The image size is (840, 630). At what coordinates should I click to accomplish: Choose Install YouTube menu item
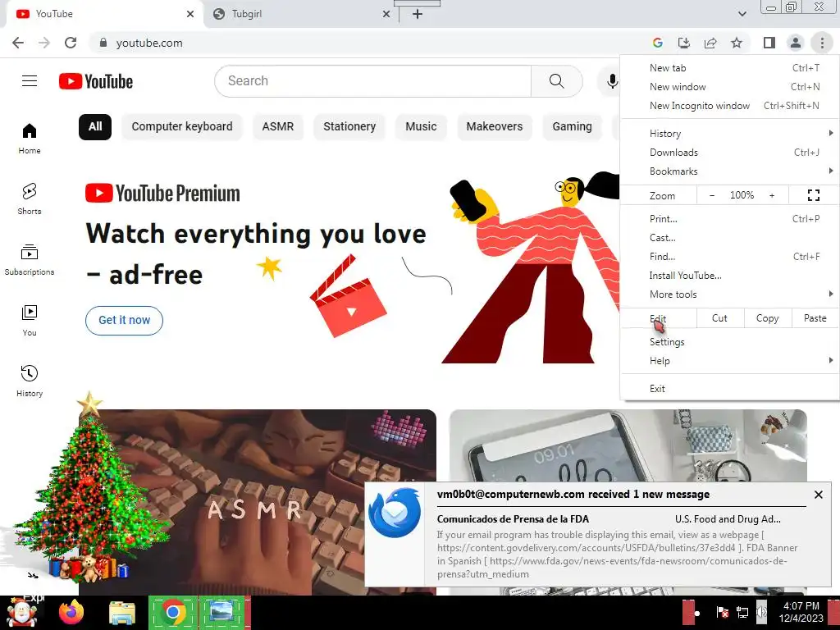pos(729,276)
